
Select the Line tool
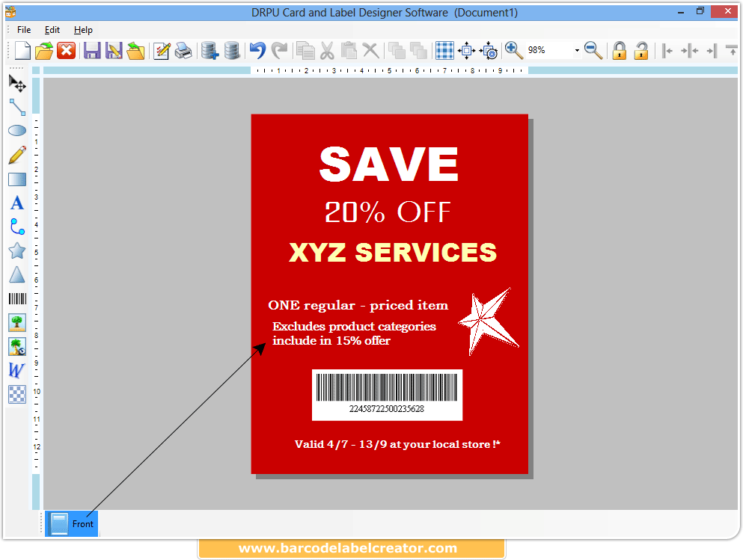point(16,107)
